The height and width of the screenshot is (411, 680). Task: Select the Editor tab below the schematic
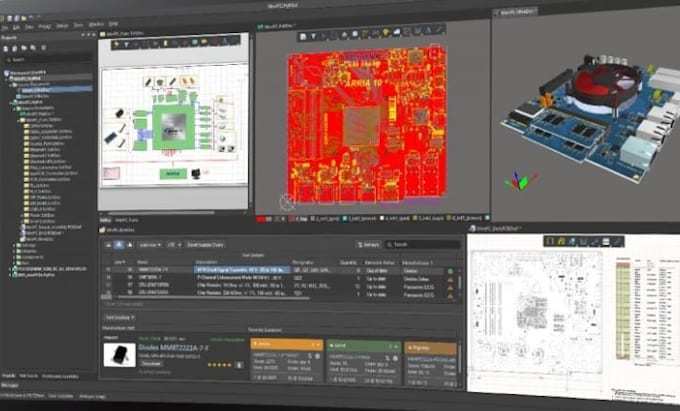[x=105, y=220]
